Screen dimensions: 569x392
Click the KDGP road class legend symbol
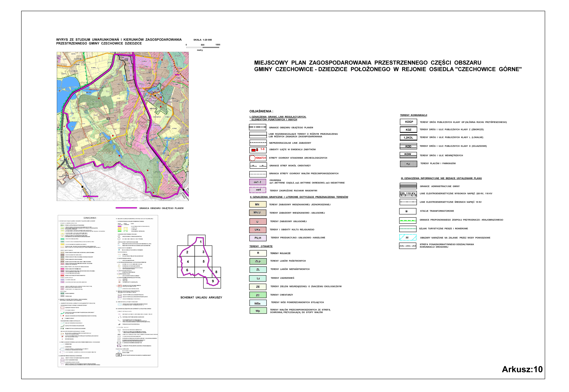[408, 122]
